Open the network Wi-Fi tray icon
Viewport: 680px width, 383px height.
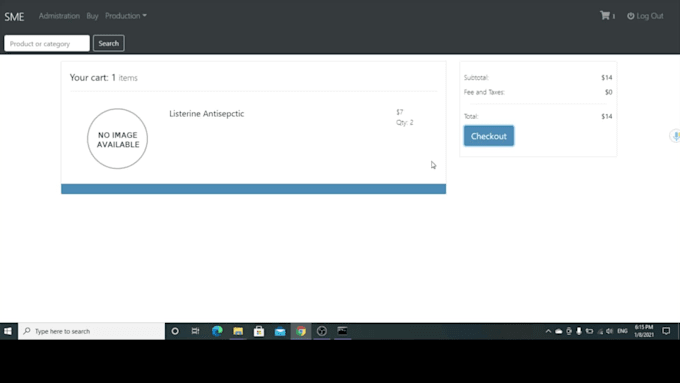[600, 332]
